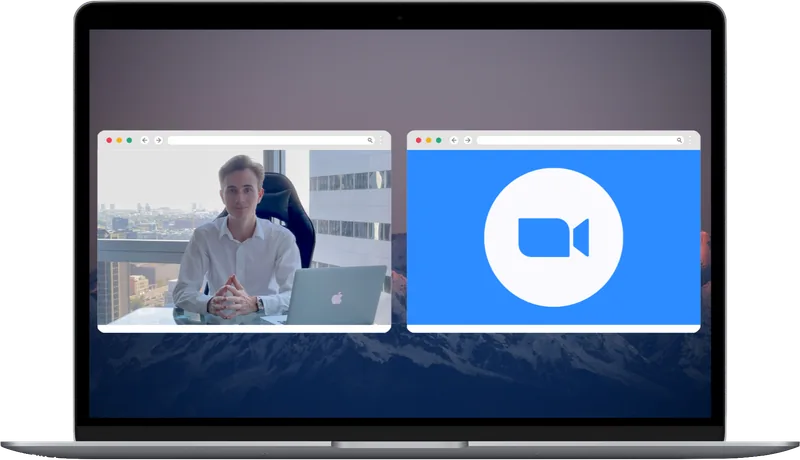Click search magnifier in right Zoom browser window
800x460 pixels.
(x=679, y=140)
